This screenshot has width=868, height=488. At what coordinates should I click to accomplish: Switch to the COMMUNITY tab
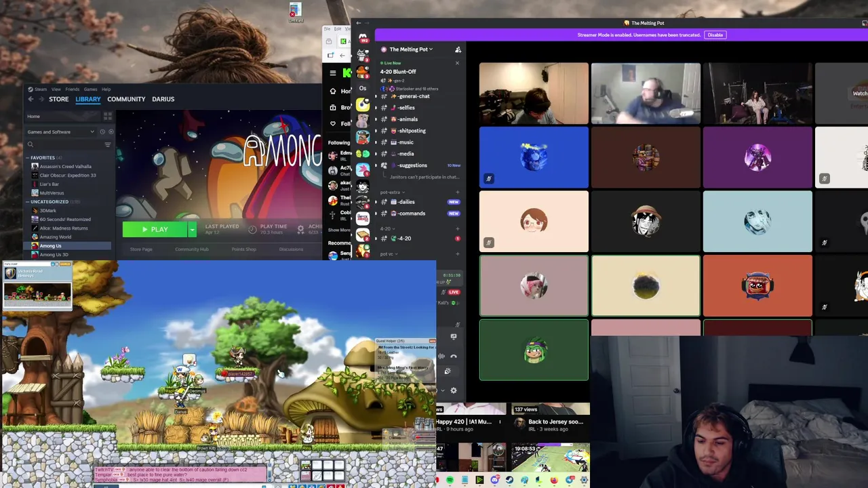click(126, 99)
